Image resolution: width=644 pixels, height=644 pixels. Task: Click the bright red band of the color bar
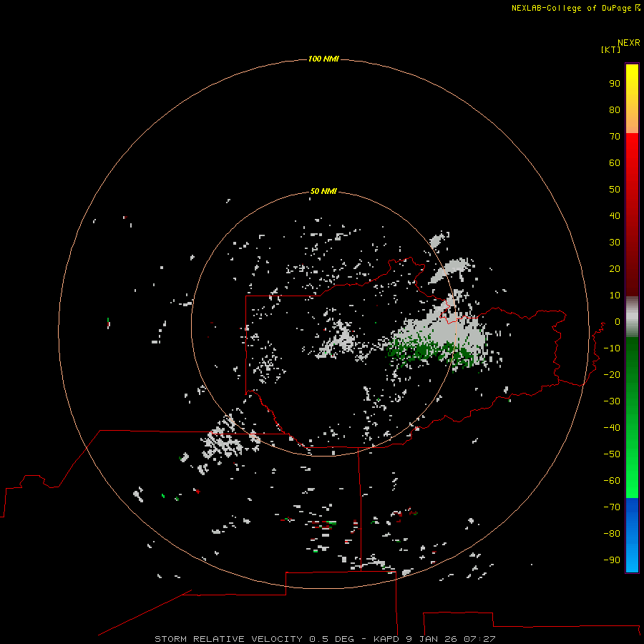pos(632,213)
